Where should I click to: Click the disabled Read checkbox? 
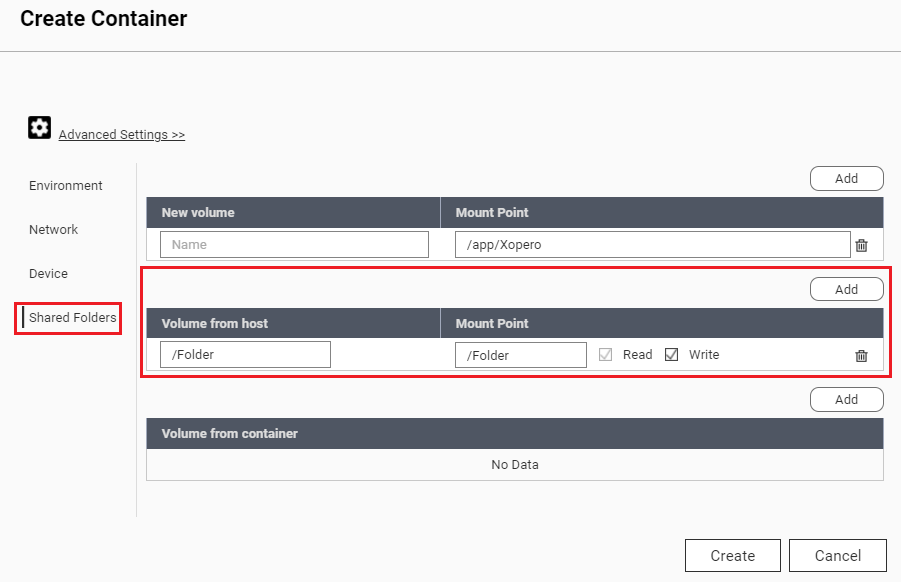point(606,354)
